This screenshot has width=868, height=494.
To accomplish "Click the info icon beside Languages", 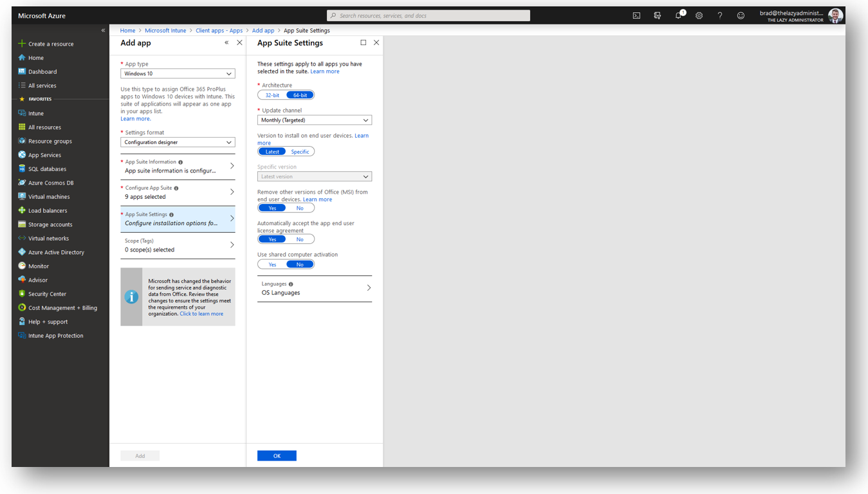I will [x=291, y=284].
